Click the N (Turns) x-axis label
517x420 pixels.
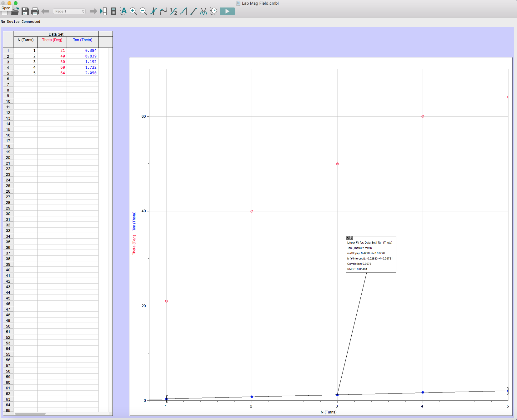click(329, 412)
